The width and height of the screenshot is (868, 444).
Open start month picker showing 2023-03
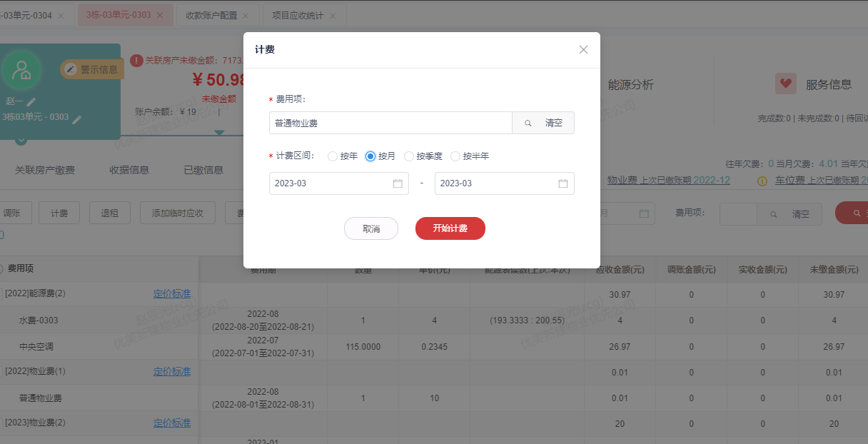click(339, 183)
